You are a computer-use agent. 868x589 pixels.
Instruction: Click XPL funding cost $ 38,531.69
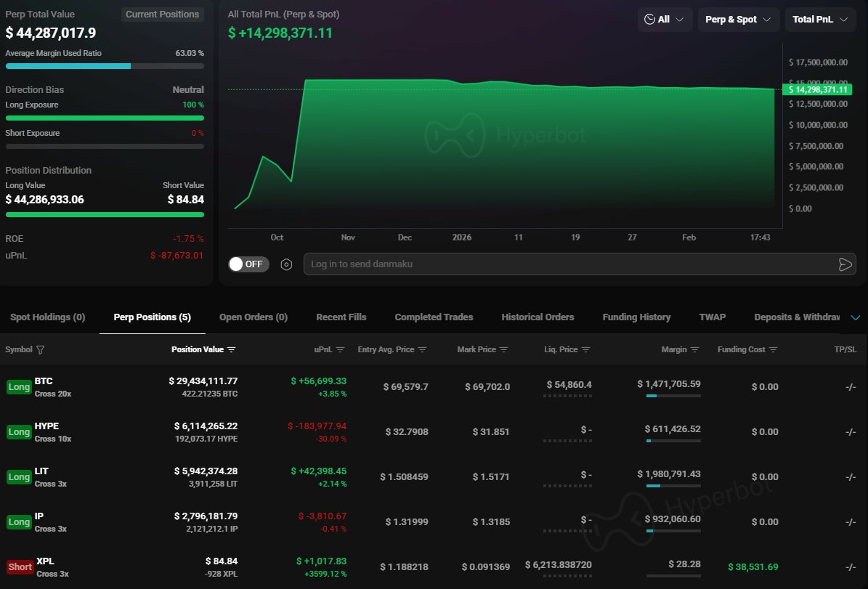753,567
